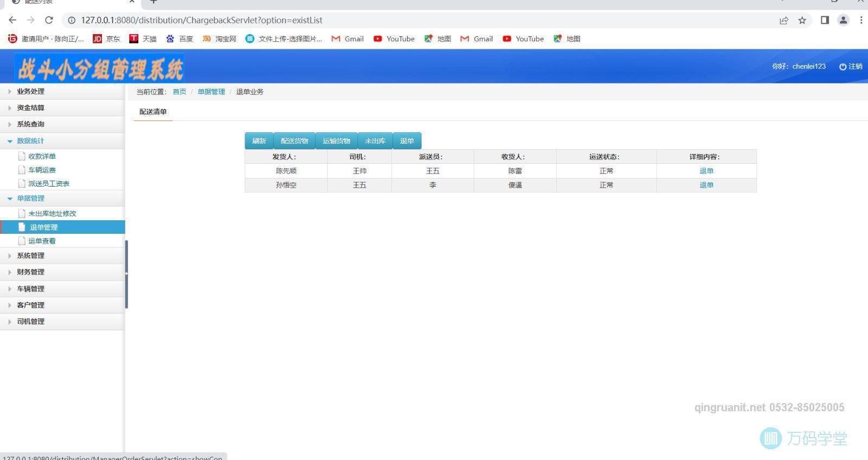
Task: Click the share page icon
Action: pyautogui.click(x=784, y=20)
